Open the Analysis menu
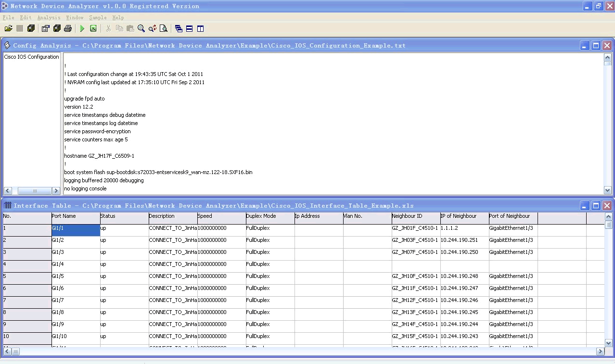 coord(49,18)
